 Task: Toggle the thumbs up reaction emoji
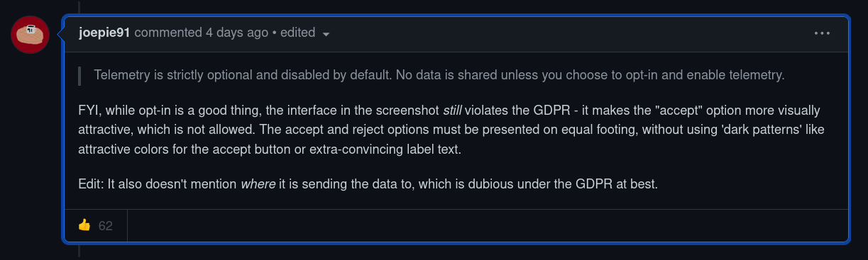84,225
